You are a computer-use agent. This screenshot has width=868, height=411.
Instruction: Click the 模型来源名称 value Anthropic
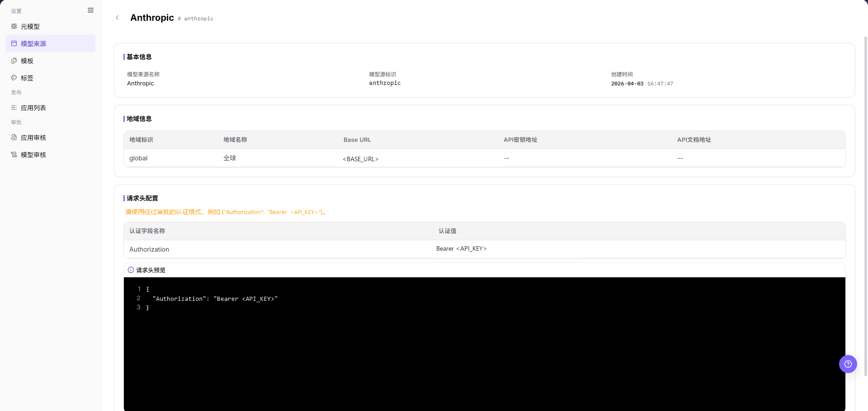(141, 84)
